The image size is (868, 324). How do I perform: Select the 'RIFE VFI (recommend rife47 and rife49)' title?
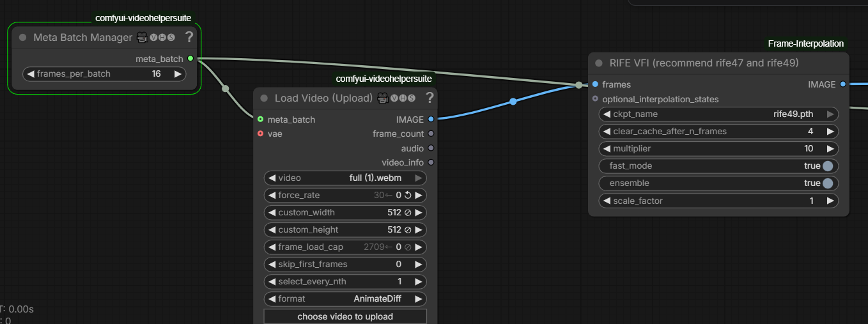[704, 63]
